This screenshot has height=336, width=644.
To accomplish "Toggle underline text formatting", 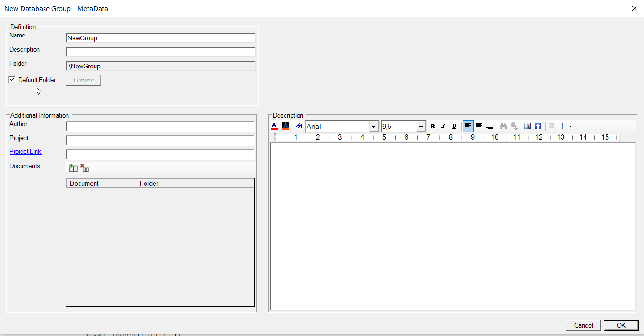I will pos(454,127).
